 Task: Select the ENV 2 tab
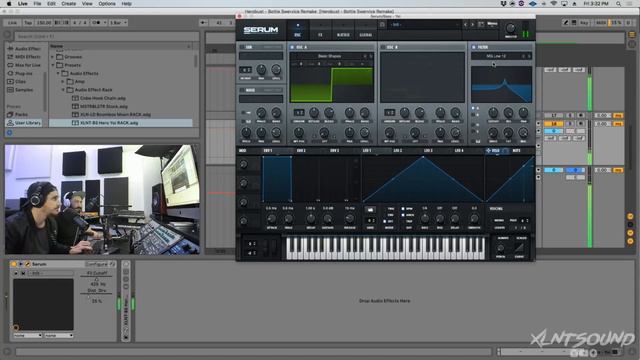coord(301,151)
